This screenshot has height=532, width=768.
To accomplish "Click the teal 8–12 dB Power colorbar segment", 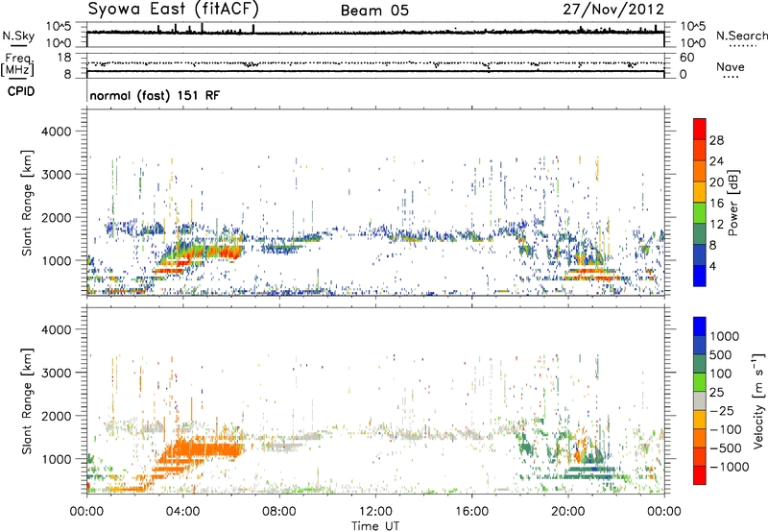I will (700, 233).
